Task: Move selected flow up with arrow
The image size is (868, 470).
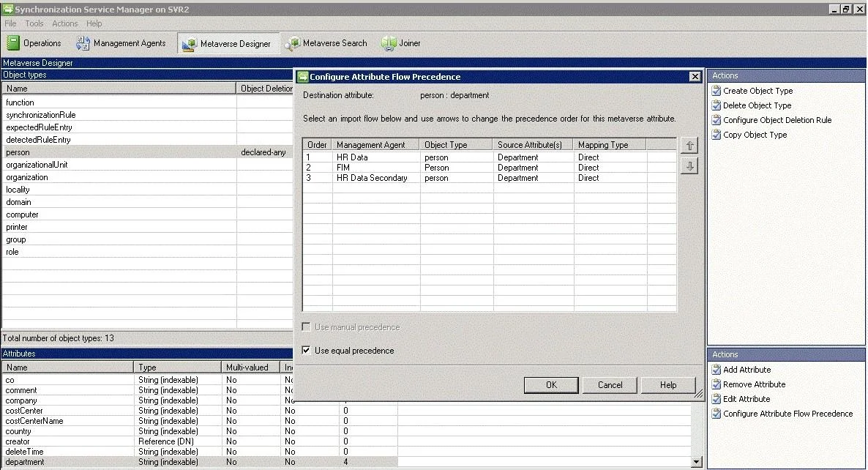Action: click(x=689, y=146)
